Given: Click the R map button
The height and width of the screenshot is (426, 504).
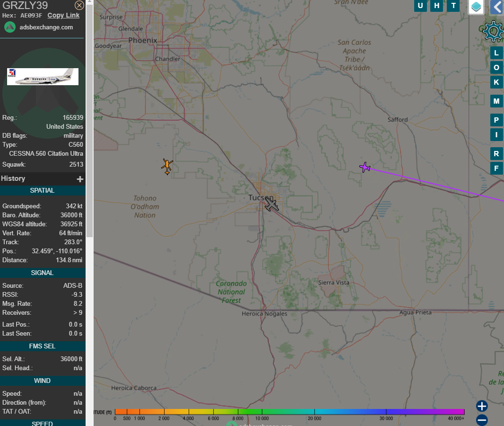Looking at the screenshot, I should point(496,153).
